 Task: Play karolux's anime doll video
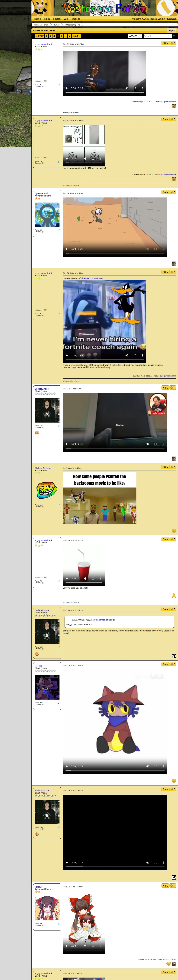coord(67,946)
